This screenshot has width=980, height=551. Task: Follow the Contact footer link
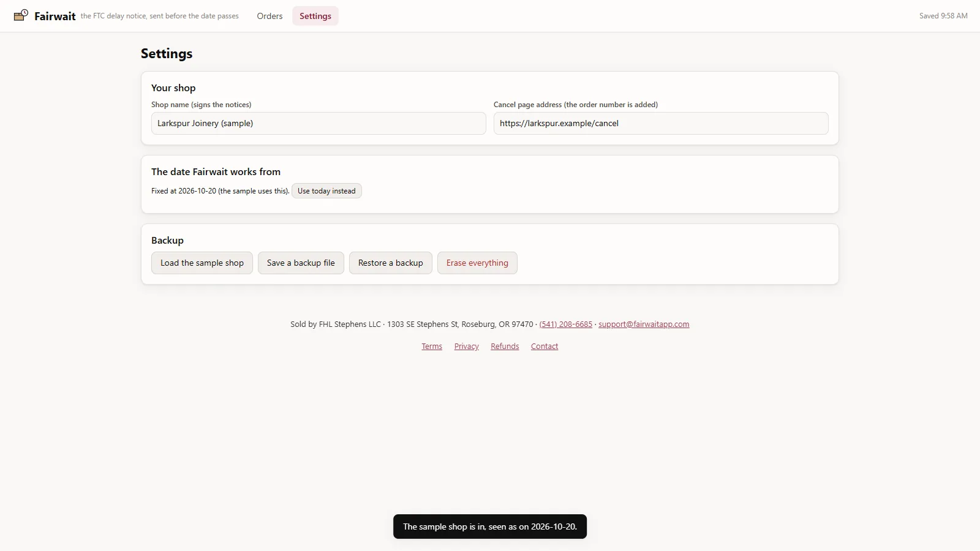pos(545,347)
